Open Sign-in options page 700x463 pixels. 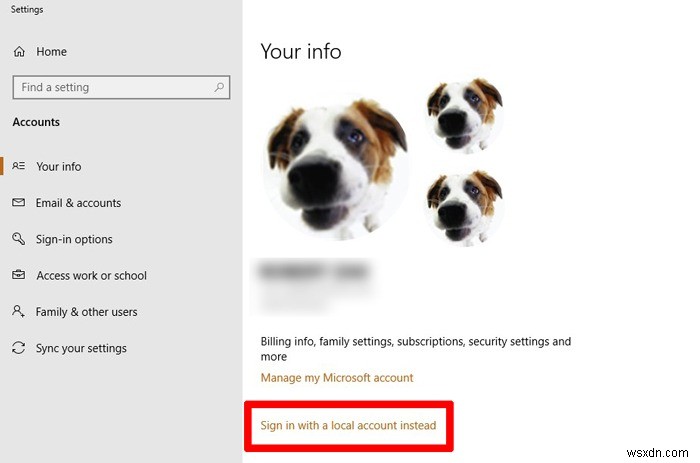74,239
